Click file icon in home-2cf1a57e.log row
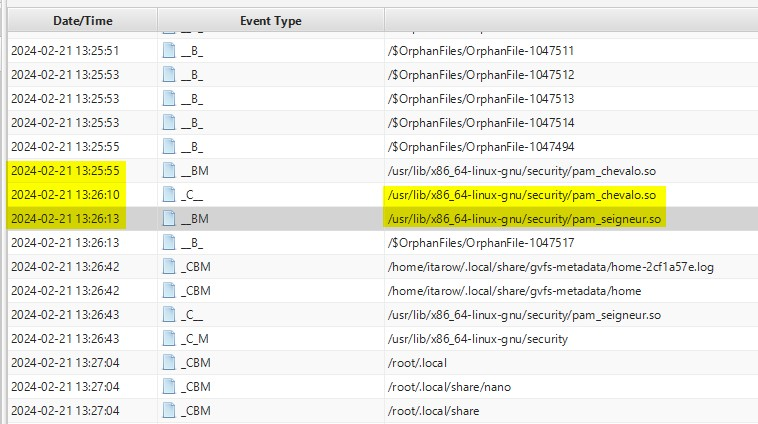 coord(169,266)
